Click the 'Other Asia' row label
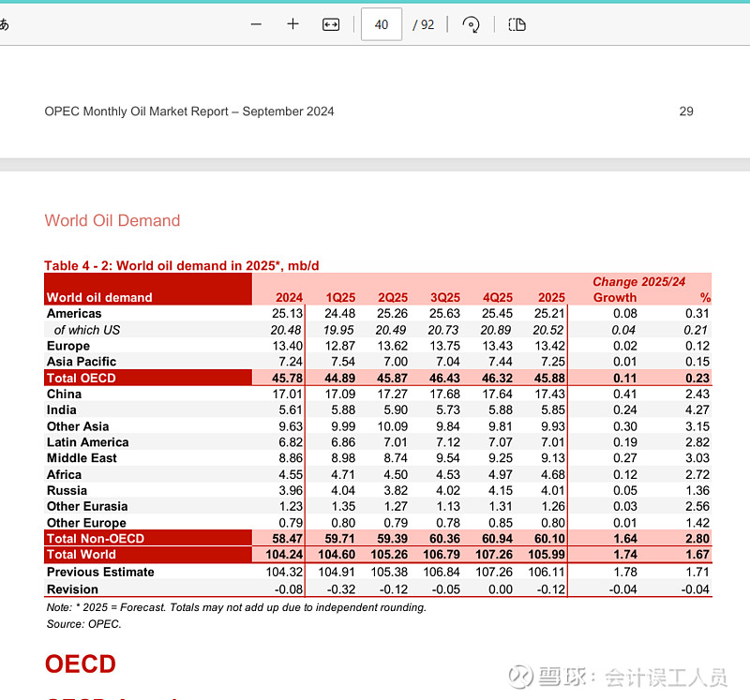 point(78,426)
